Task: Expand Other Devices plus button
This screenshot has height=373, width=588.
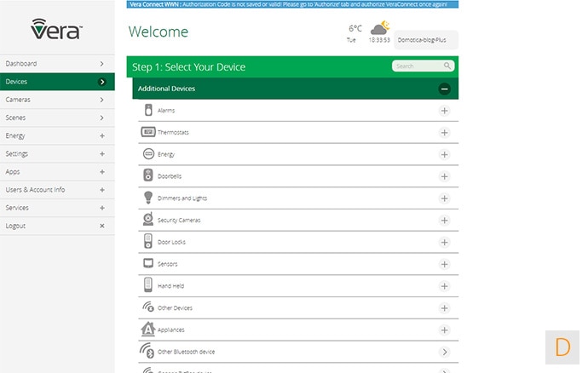Action: [444, 307]
